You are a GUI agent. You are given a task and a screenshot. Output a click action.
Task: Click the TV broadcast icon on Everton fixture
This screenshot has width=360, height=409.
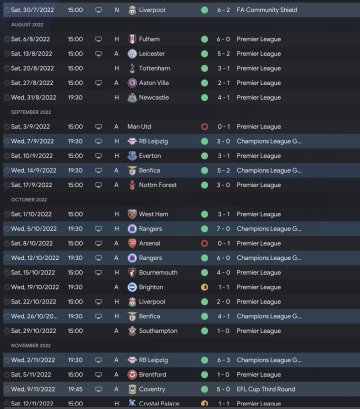98,156
